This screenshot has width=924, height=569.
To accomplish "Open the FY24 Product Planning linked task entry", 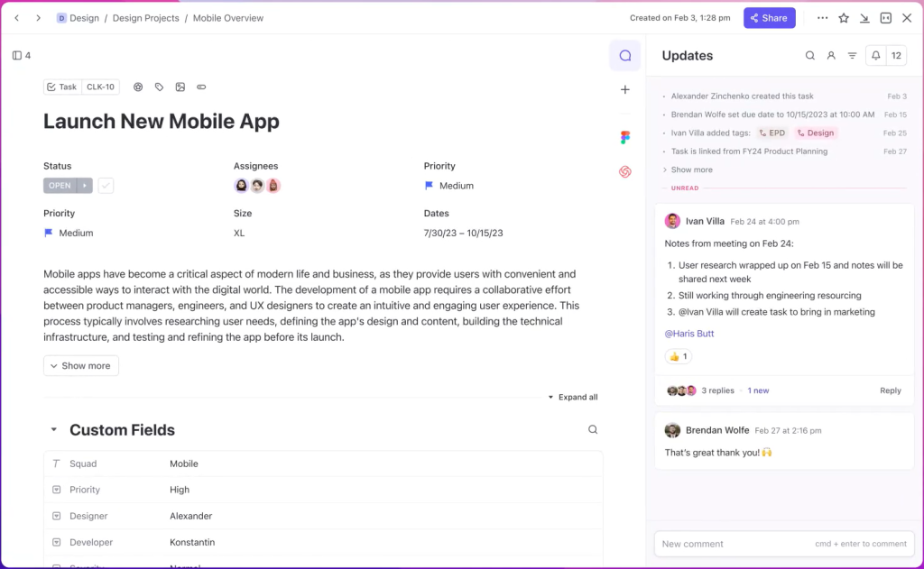I will [x=749, y=151].
